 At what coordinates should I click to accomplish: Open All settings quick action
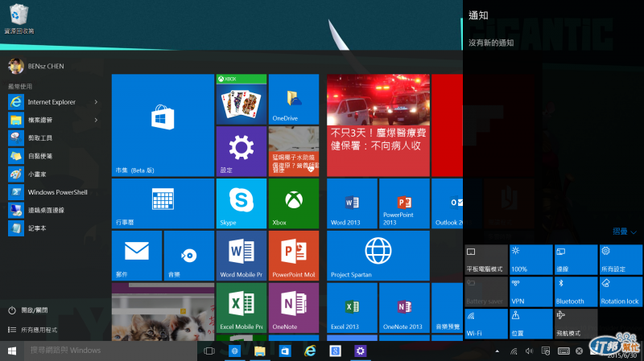(621, 259)
